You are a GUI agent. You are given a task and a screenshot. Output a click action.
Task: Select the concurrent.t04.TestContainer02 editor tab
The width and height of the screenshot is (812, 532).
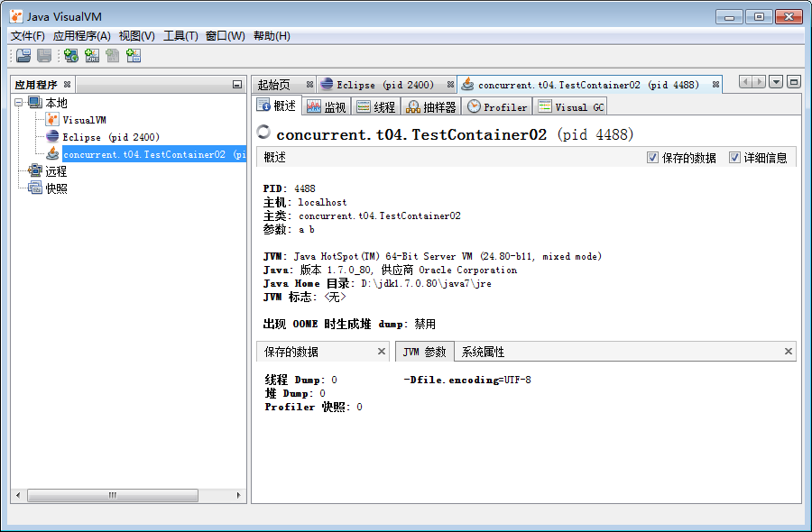coord(588,85)
